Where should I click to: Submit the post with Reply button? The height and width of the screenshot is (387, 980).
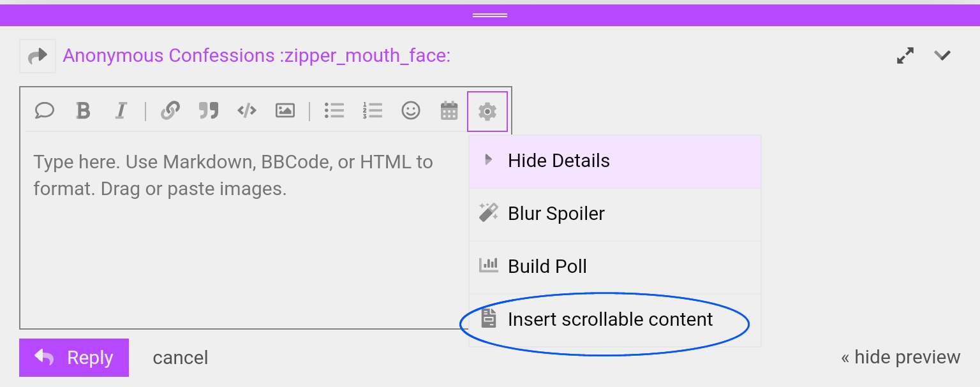tap(74, 358)
